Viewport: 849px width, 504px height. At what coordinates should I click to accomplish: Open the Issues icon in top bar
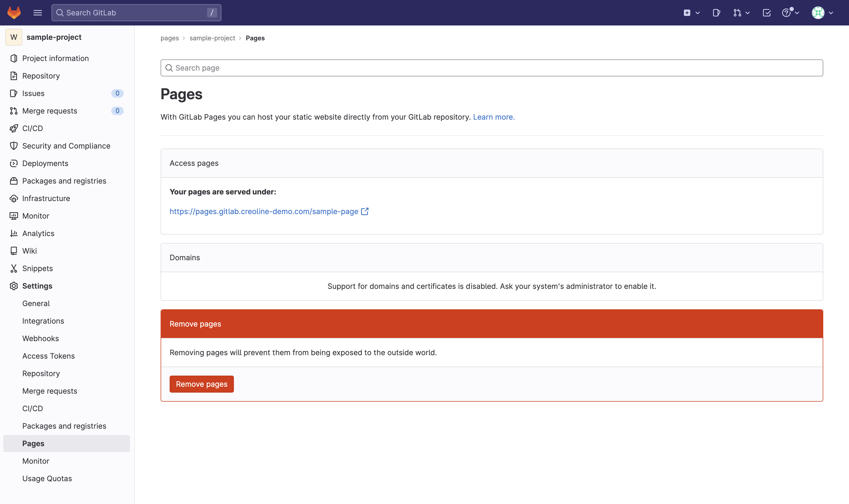coord(716,12)
